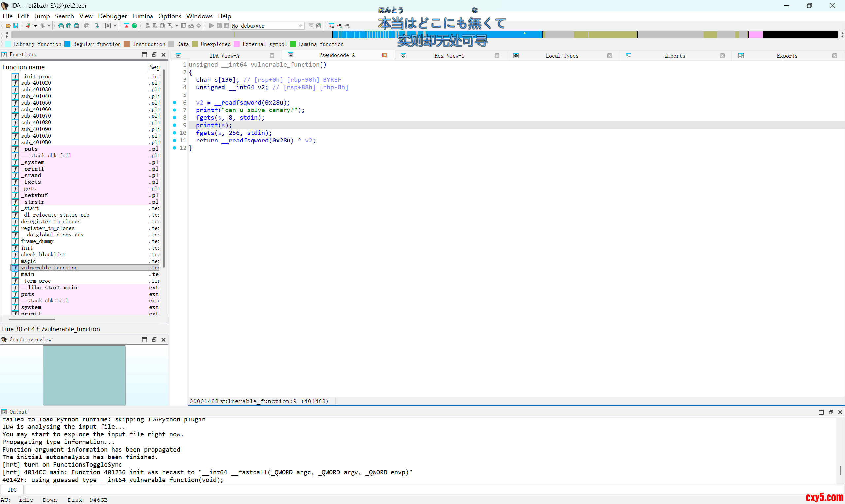845x504 pixels.
Task: Toggle breakpoint dot on line 11
Action: 175,140
